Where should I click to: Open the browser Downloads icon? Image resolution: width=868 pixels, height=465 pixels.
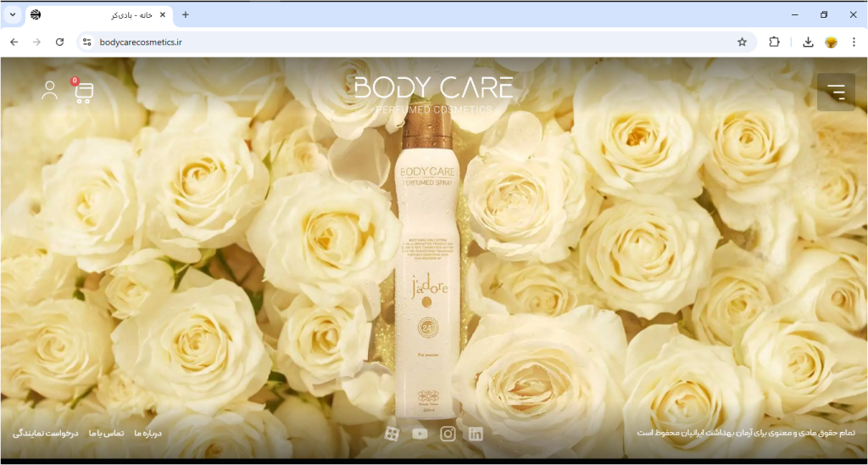(808, 42)
